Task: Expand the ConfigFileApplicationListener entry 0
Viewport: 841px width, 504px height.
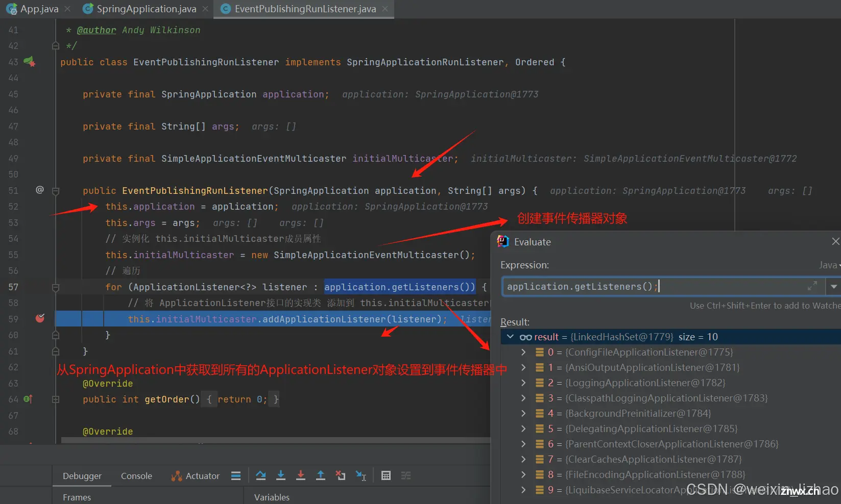Action: [x=523, y=352]
